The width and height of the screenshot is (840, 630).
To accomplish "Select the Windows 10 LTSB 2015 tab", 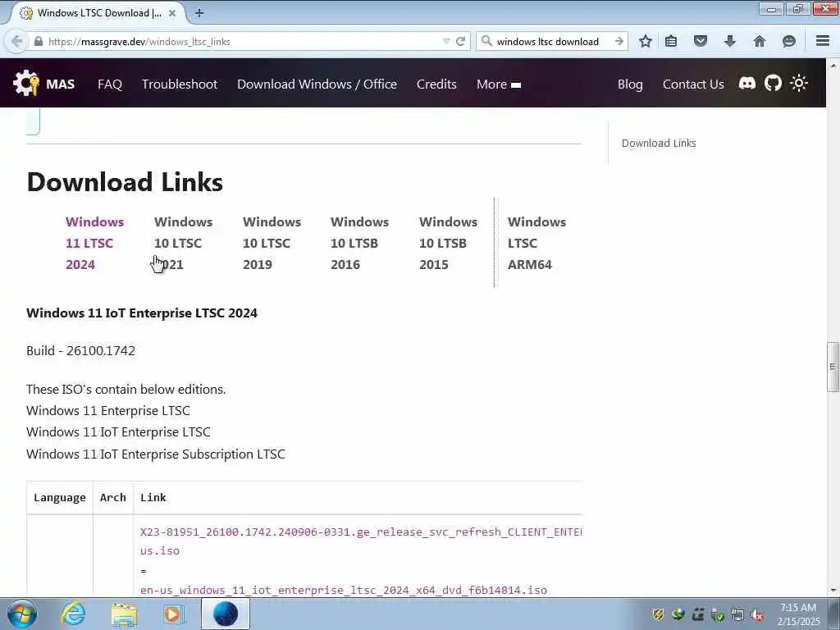I will [x=448, y=243].
